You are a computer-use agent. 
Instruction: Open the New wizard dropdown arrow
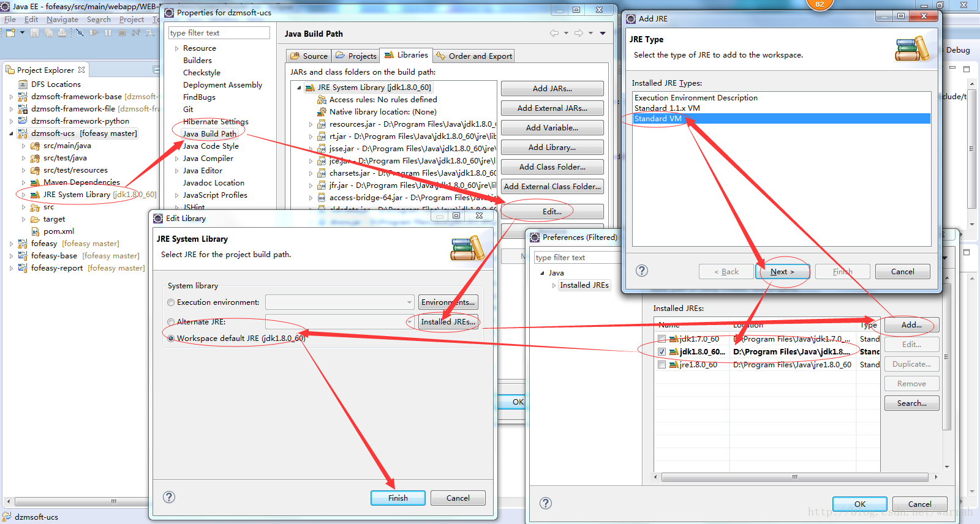tap(22, 32)
